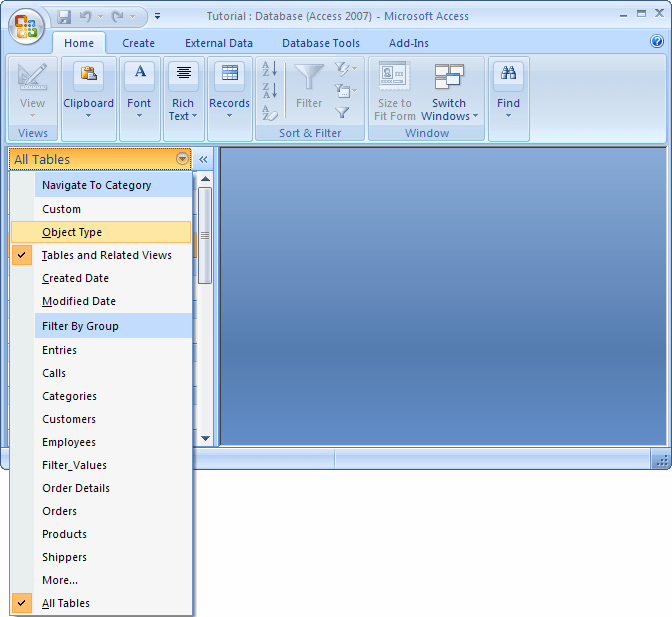Toggle Tables and Related Views option
Screen dimensions: 672x617
101,255
